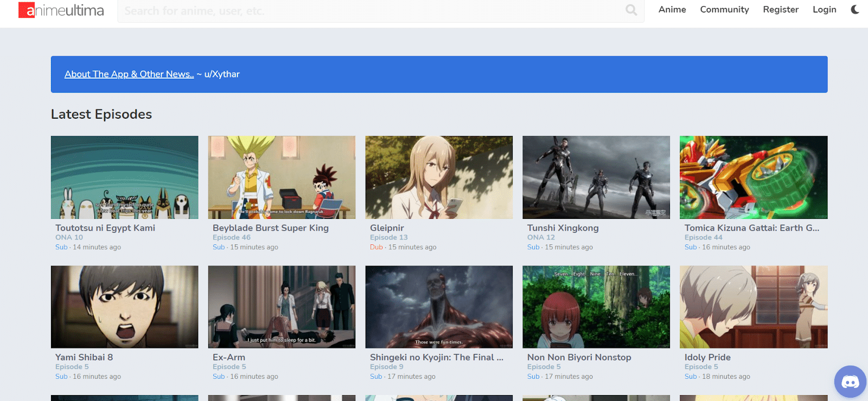This screenshot has height=401, width=868.
Task: Open the Idoly Pride thumbnail
Action: (x=754, y=307)
